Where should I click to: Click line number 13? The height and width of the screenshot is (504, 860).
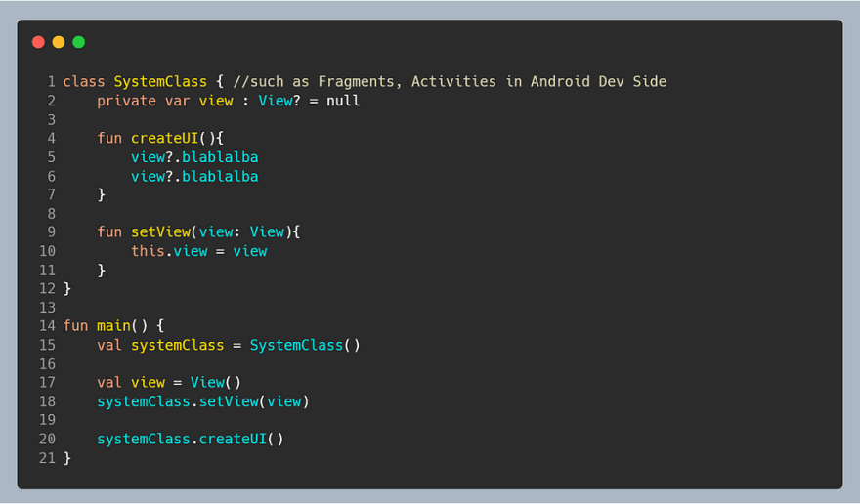pyautogui.click(x=48, y=308)
